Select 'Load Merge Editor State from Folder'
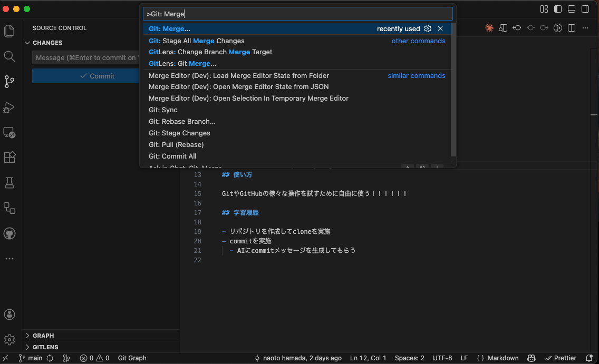Image resolution: width=599 pixels, height=364 pixels. click(297, 75)
